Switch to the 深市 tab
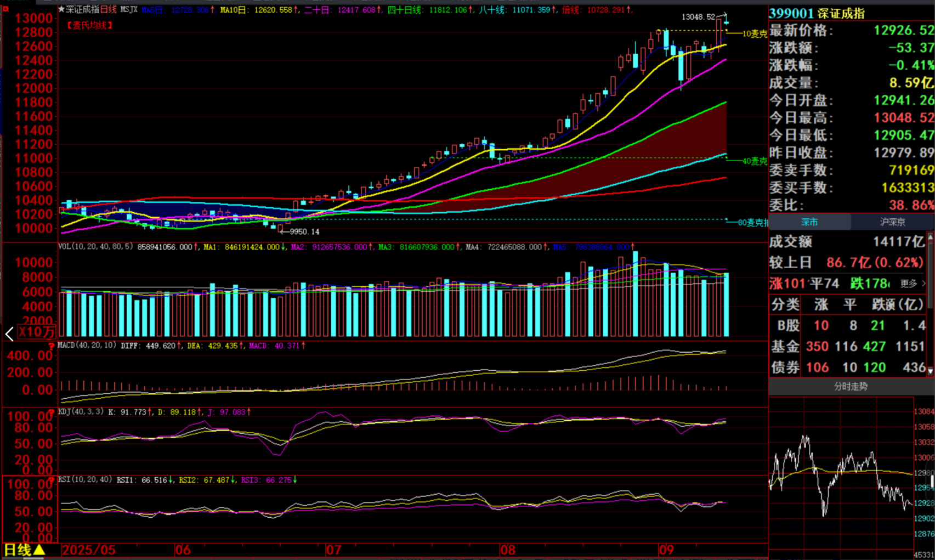Viewport: 935px width, 560px height. coord(809,222)
